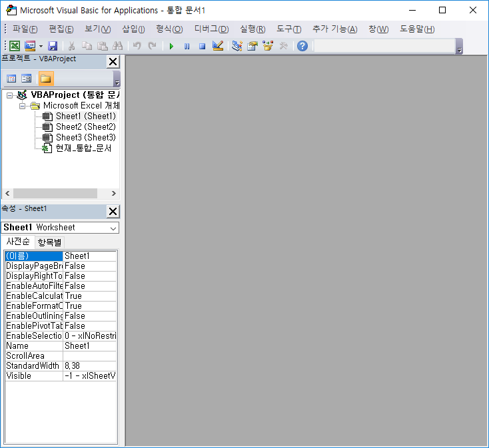Select Sheet2 (Sheet2) in project tree

pyautogui.click(x=86, y=126)
